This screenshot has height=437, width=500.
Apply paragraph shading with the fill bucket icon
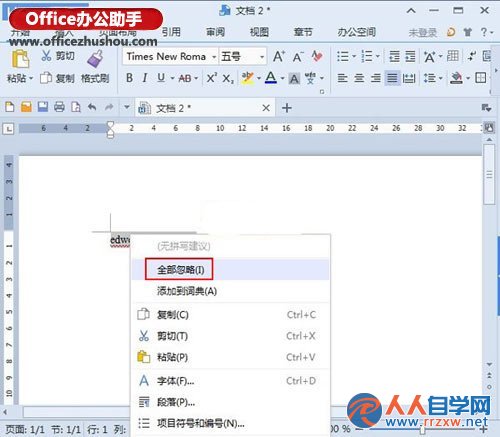(x=456, y=78)
